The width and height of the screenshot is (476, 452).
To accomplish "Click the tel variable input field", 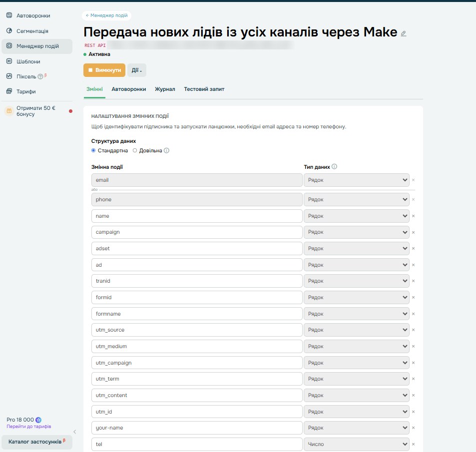I will (197, 444).
